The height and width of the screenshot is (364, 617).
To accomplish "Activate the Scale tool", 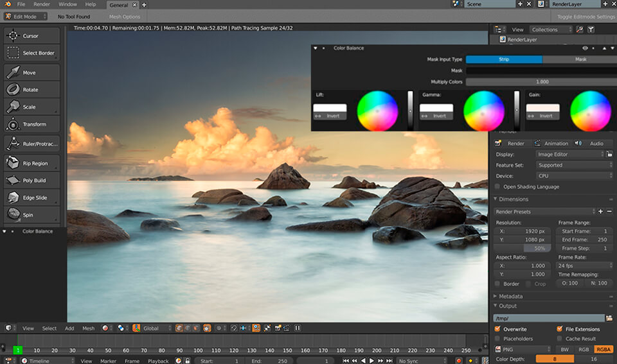I will (x=31, y=107).
